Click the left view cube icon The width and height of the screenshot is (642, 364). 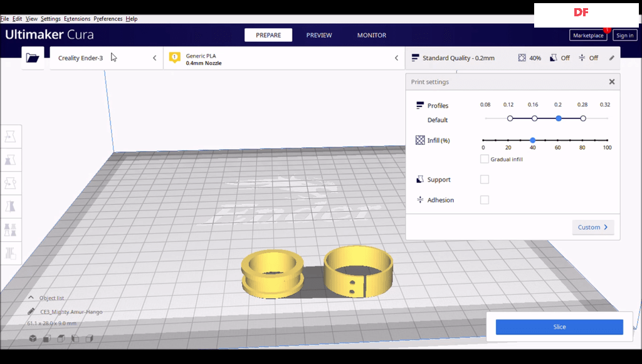tap(75, 338)
